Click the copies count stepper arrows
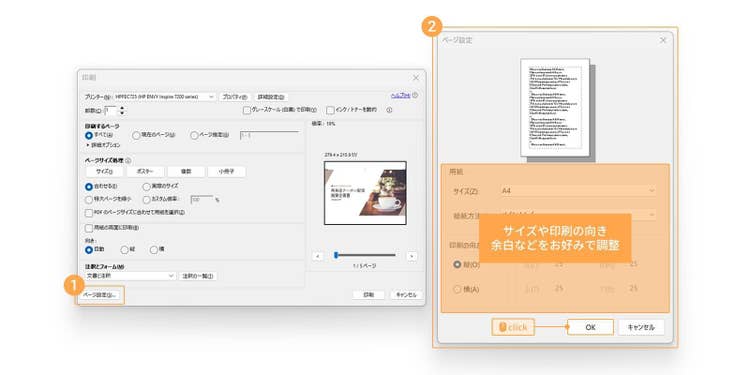The image size is (750, 375). [x=122, y=110]
